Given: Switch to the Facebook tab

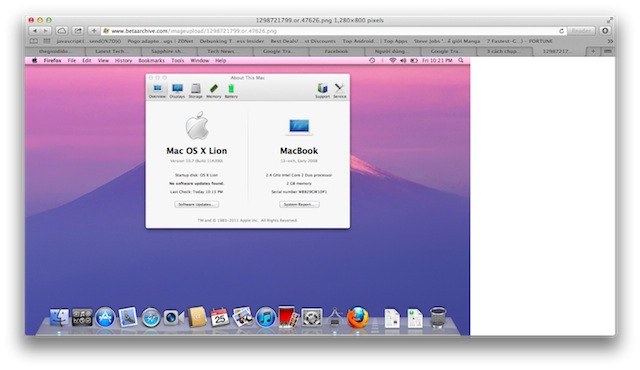Looking at the screenshot, I should coord(336,51).
